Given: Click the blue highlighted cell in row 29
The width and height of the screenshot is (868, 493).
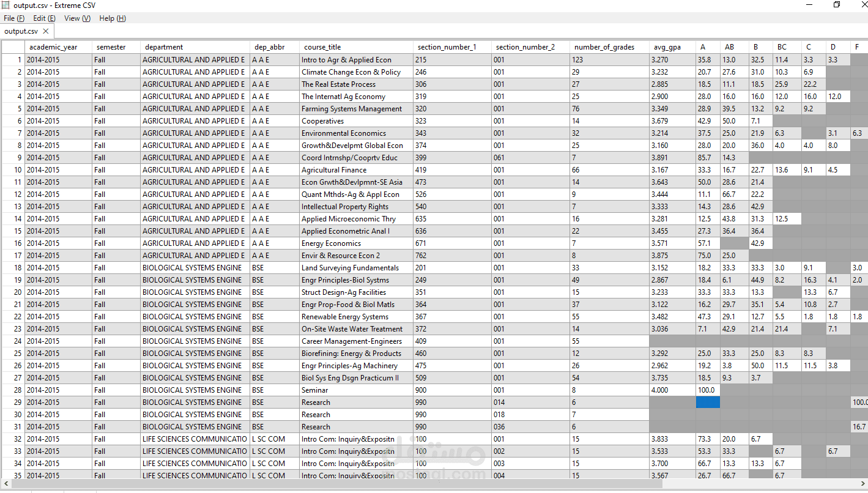Looking at the screenshot, I should click(708, 402).
